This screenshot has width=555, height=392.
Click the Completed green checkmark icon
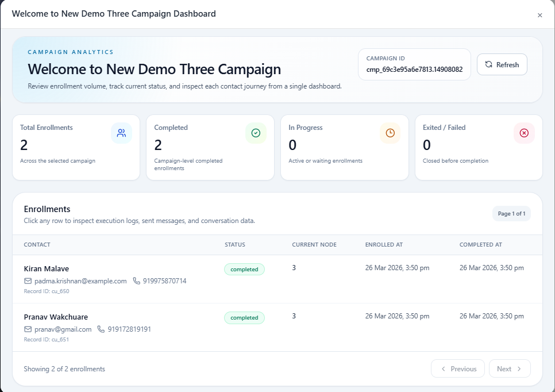(x=256, y=133)
